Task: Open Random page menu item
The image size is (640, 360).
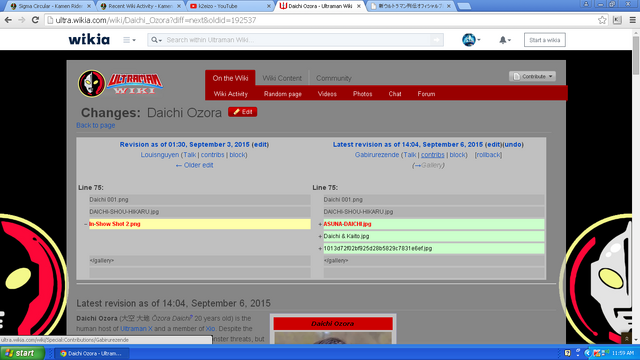Action: coord(282,94)
